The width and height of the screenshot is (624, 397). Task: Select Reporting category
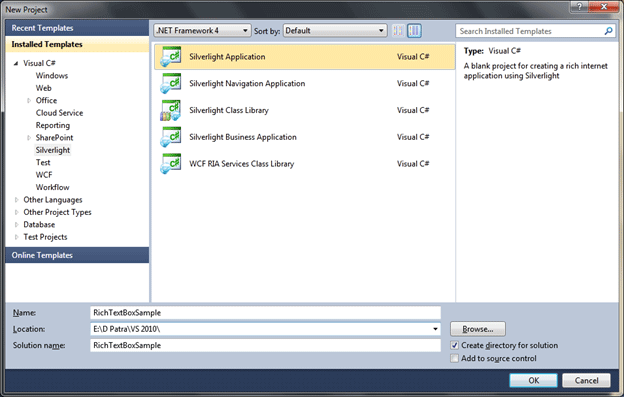point(53,125)
